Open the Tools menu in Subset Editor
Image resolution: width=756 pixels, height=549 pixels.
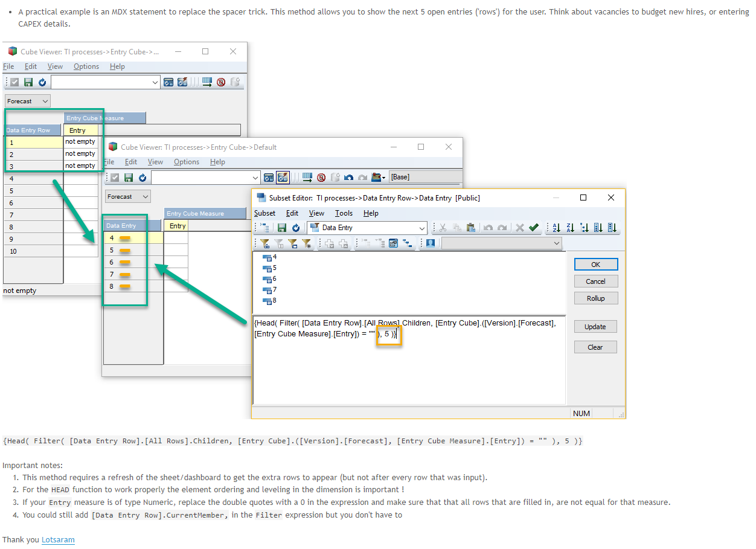344,213
